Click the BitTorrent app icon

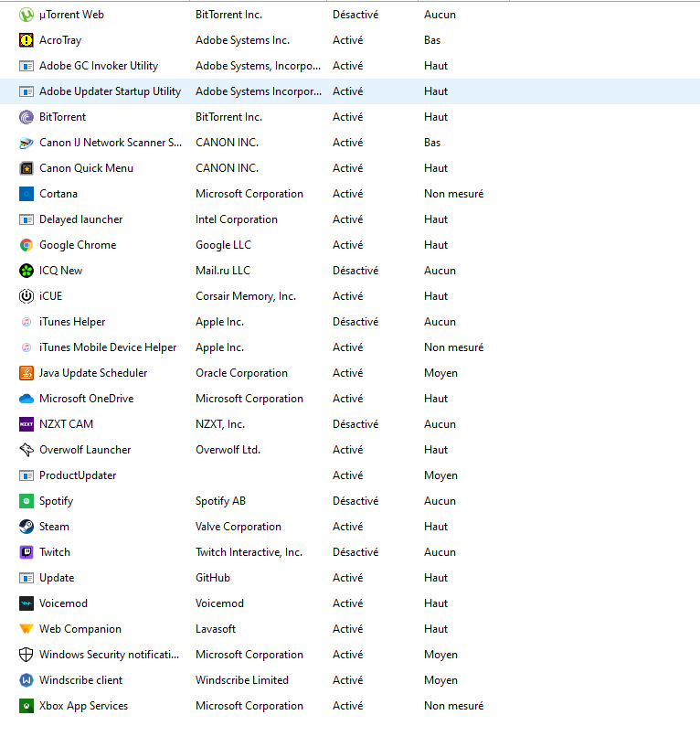click(x=26, y=117)
